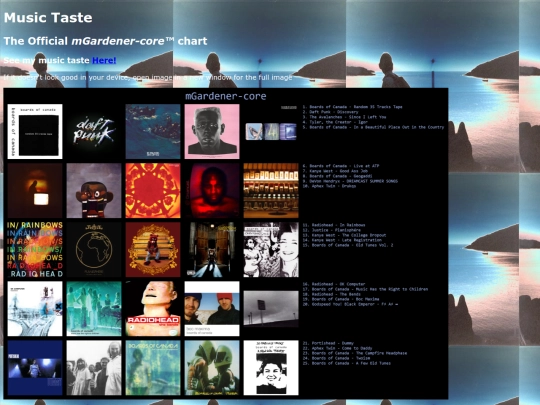
Task: Open the pink Tyler, the Creator Igor cover
Action: pos(212,132)
